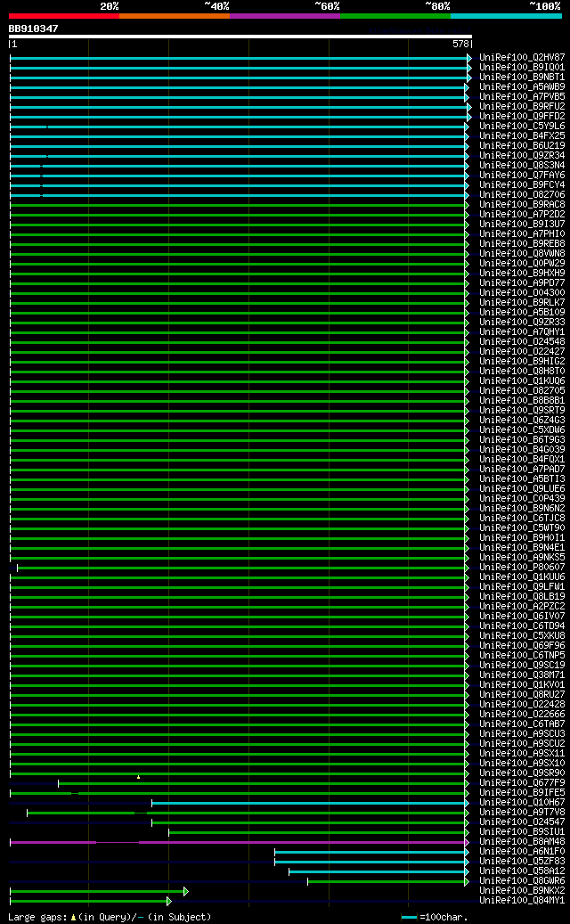
Task: Select hit label UniRef100_C6TD94
Action: pyautogui.click(x=522, y=626)
